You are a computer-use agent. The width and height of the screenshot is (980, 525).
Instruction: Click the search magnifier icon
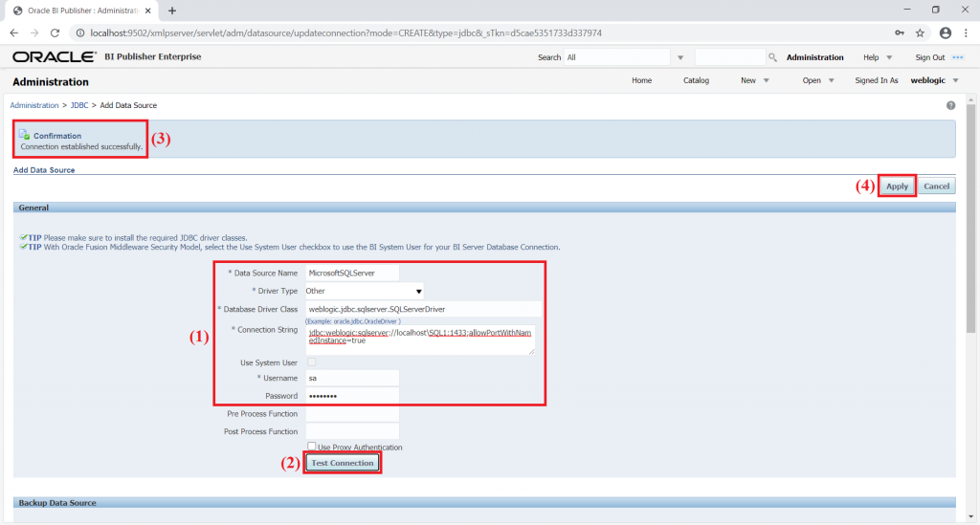coord(772,57)
